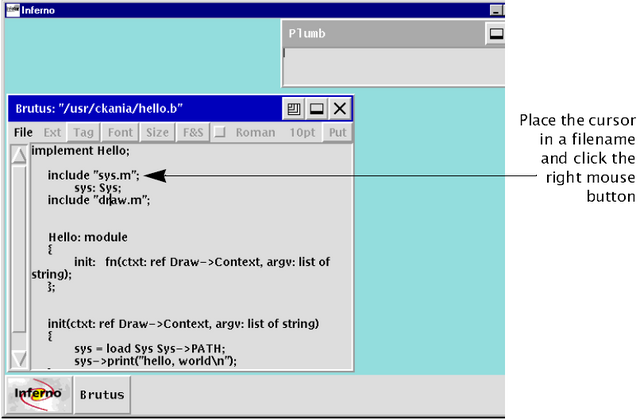Click the Brutus taskbar button
The height and width of the screenshot is (420, 640).
(x=102, y=395)
